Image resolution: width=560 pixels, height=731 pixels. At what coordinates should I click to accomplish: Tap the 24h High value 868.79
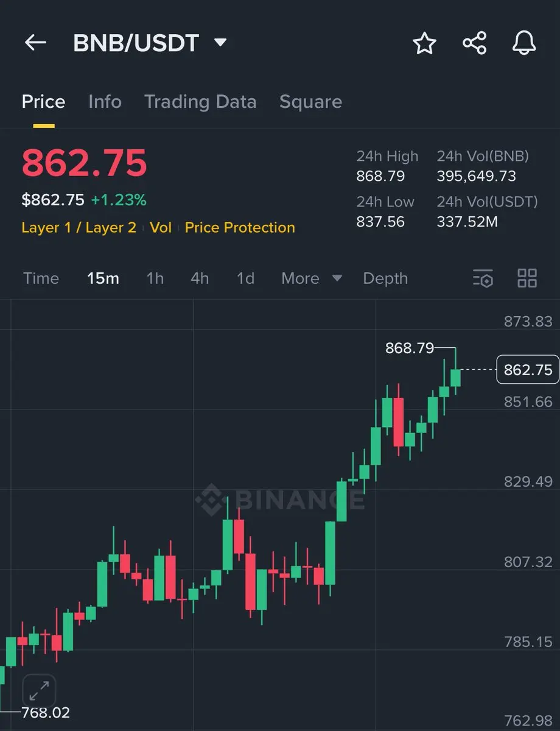click(380, 177)
